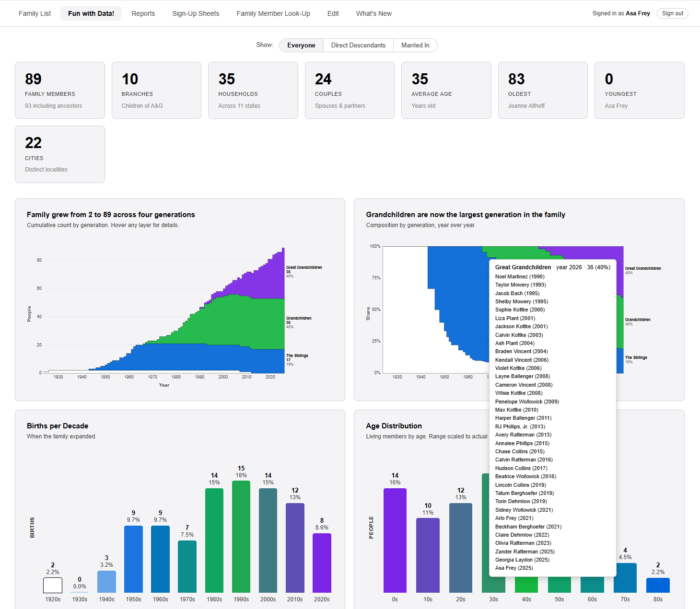The width and height of the screenshot is (700, 609).
Task: Click 'Penelope Wollowick (2009)' in tooltip
Action: 527,402
